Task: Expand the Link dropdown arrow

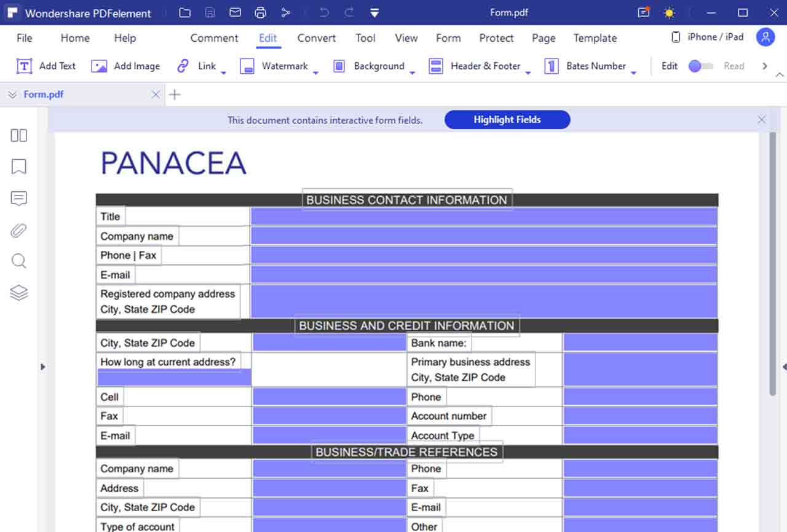Action: coord(224,73)
